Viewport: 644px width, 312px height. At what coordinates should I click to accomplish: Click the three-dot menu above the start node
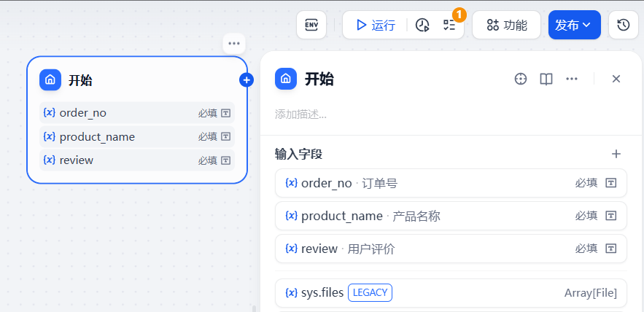[x=234, y=44]
